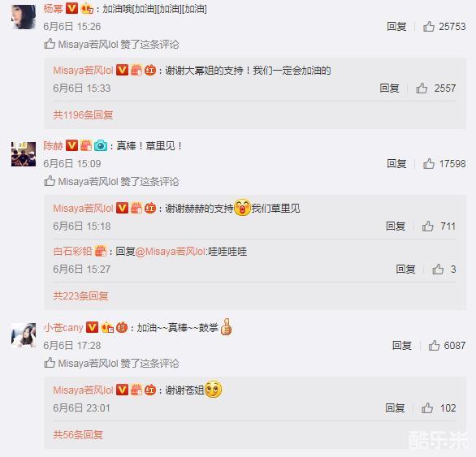Viewport: 476px width, 457px height.
Task: Open the @Misaya若风lol mention link
Action: (x=171, y=252)
